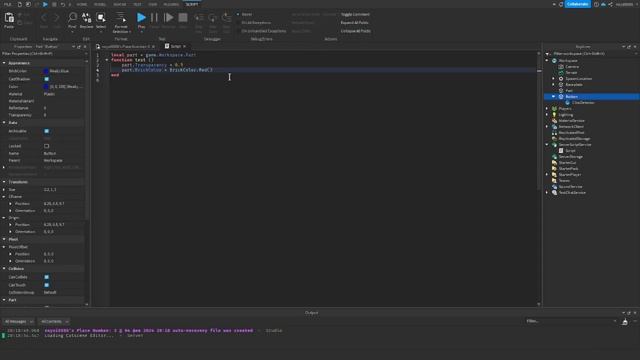The image size is (640, 360).
Task: Collapse the Appearance property section
Action: click(x=4, y=63)
